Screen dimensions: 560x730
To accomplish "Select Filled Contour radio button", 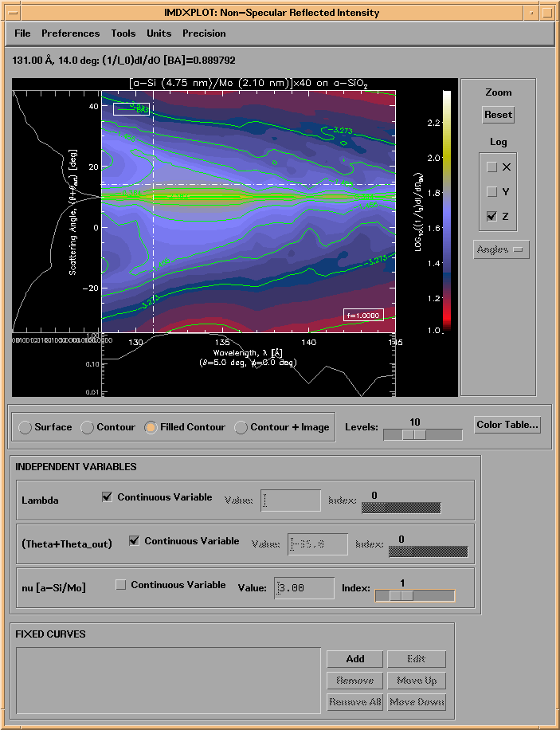I will coord(151,427).
